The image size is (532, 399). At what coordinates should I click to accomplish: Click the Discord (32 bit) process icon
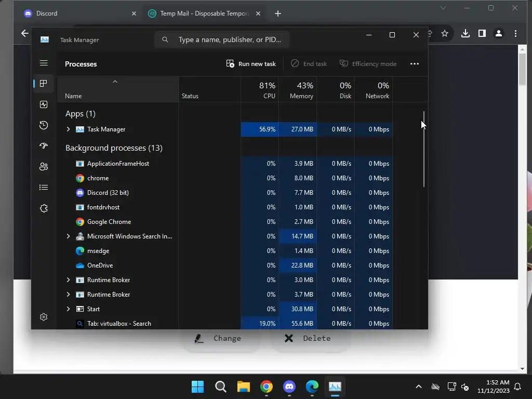tap(79, 193)
